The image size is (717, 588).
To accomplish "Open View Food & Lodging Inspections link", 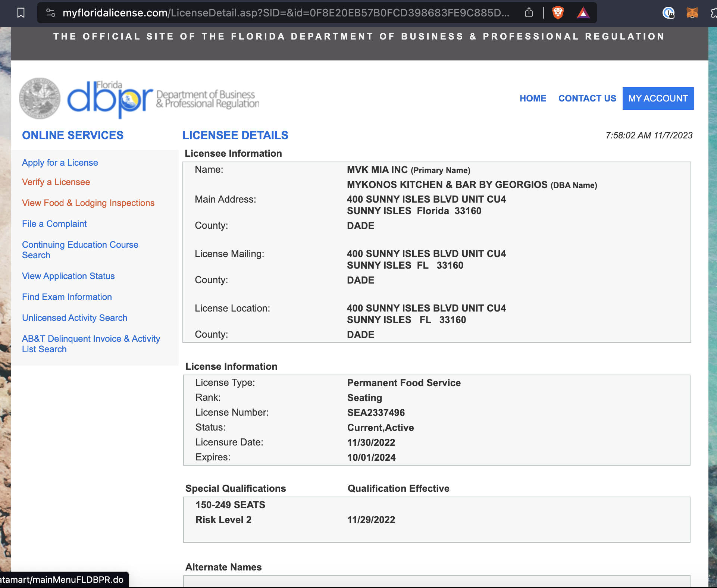I will pos(88,203).
